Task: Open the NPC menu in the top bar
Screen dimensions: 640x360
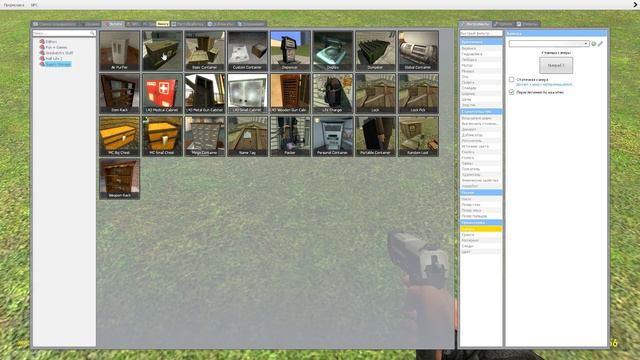Action: pyautogui.click(x=34, y=5)
